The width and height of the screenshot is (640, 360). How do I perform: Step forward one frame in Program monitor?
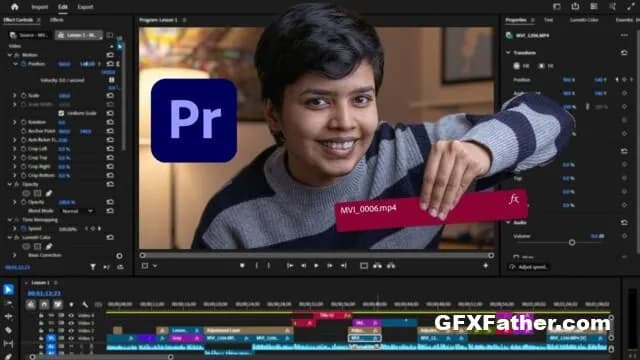point(330,266)
